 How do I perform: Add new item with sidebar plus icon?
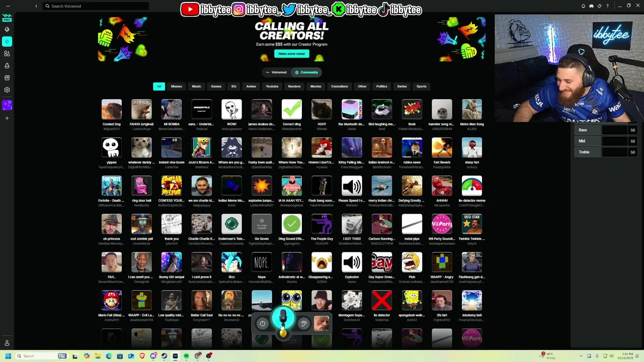click(x=7, y=118)
